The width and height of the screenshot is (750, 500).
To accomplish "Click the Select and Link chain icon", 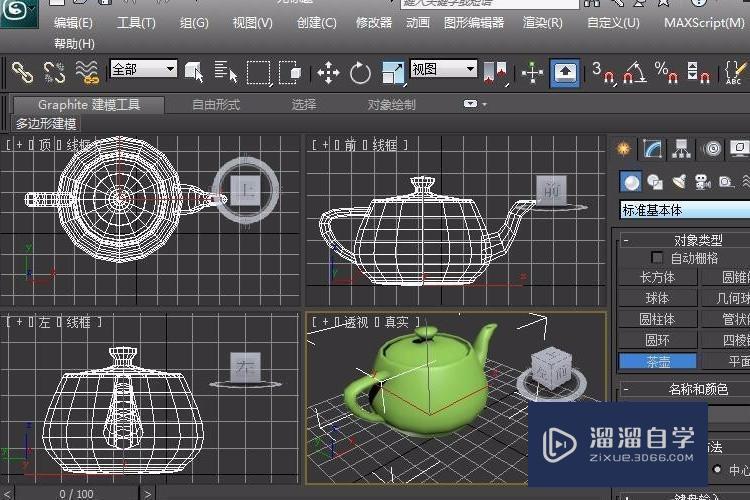I will point(21,71).
